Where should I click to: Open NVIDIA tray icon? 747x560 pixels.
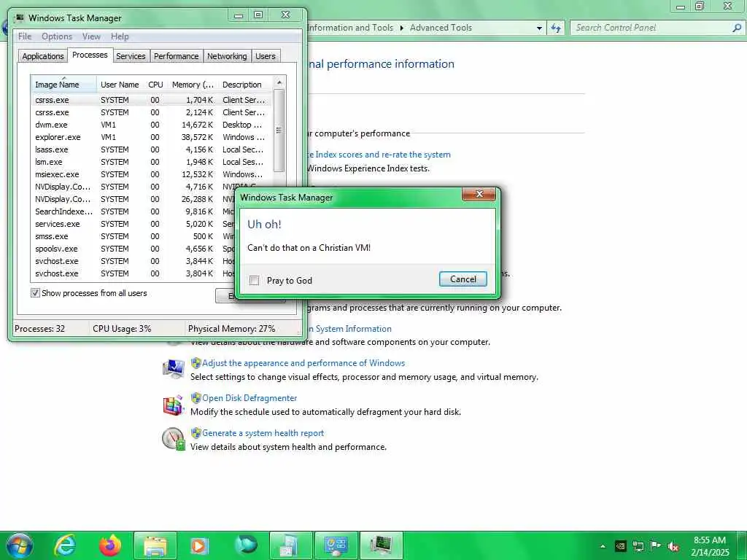click(x=620, y=546)
